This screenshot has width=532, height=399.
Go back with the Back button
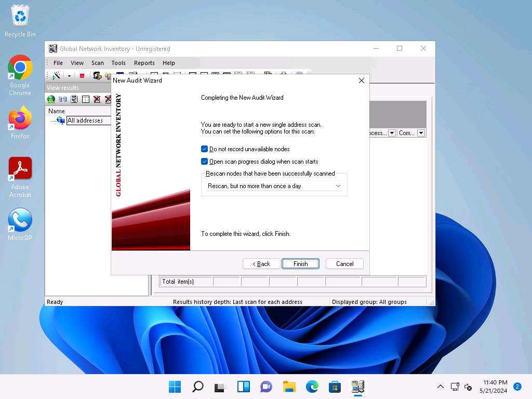pyautogui.click(x=261, y=264)
